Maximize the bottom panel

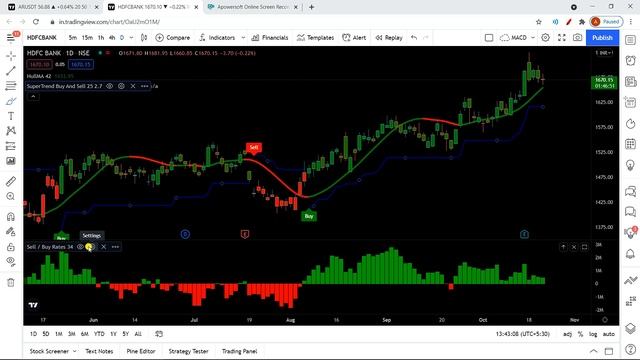609,351
